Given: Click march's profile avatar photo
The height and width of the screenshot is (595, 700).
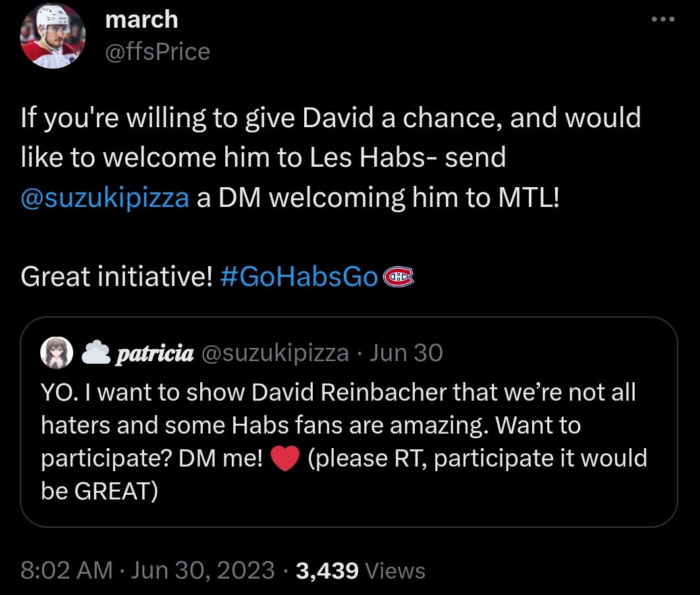Looking at the screenshot, I should coord(53,37).
